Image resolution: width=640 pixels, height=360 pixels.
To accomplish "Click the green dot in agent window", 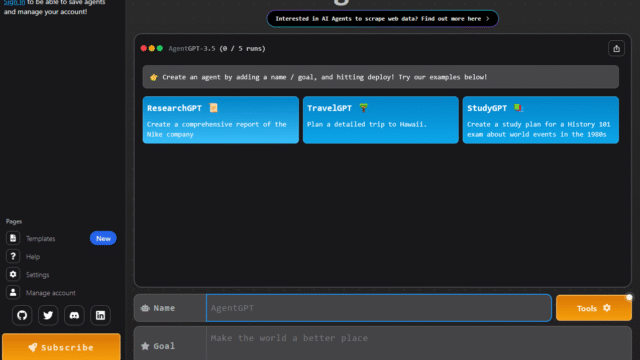I will point(160,48).
